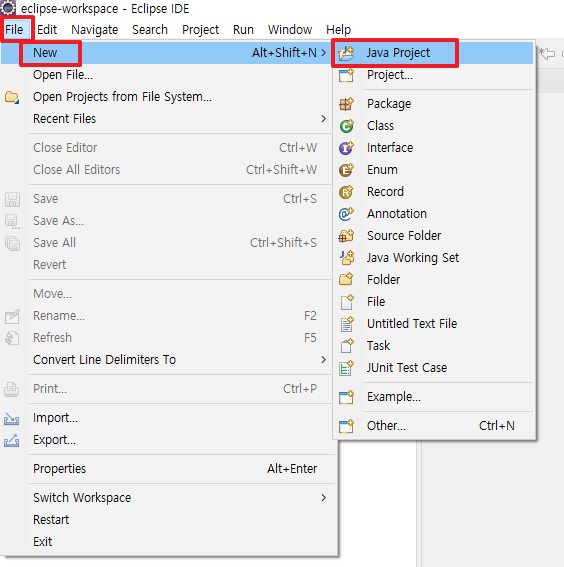
Task: Choose Example... in New submenu
Action: click(x=433, y=397)
